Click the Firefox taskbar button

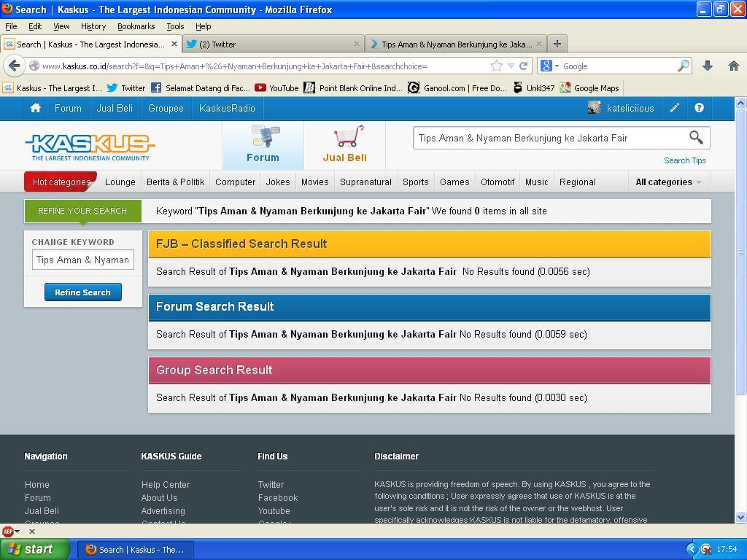135,550
